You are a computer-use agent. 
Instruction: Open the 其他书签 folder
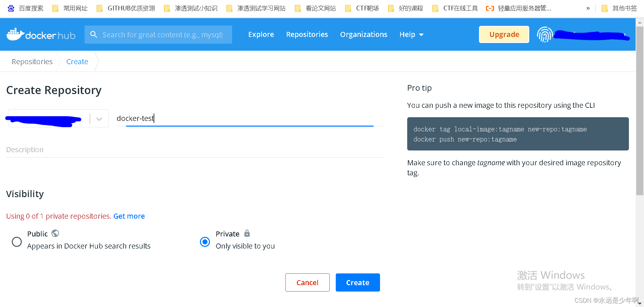(x=619, y=8)
